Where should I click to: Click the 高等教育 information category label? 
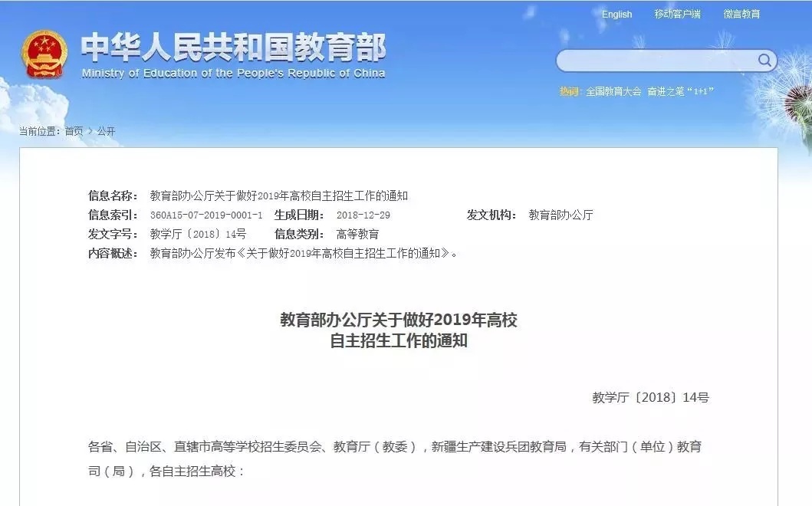[358, 233]
